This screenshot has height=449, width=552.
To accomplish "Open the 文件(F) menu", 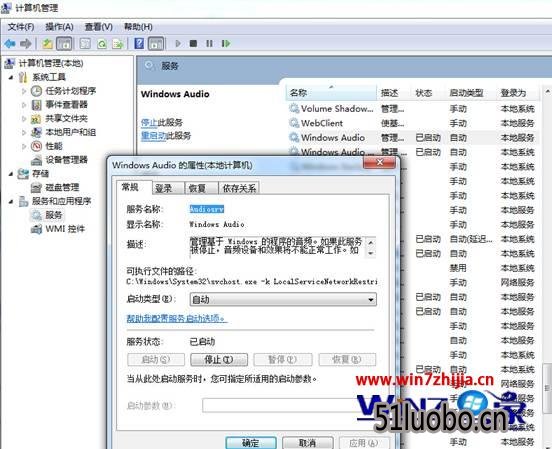I will (x=21, y=27).
